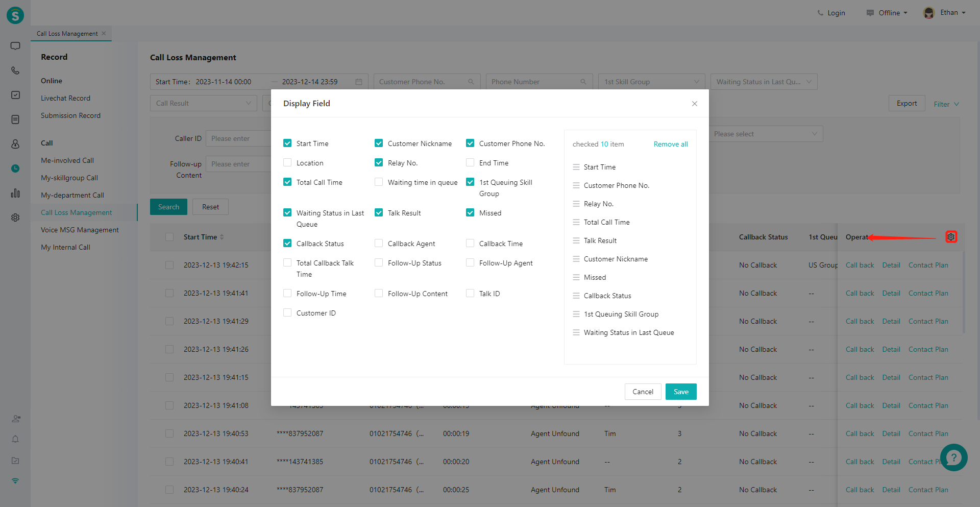Click the calendar icon in date range
The image size is (980, 507).
[359, 82]
